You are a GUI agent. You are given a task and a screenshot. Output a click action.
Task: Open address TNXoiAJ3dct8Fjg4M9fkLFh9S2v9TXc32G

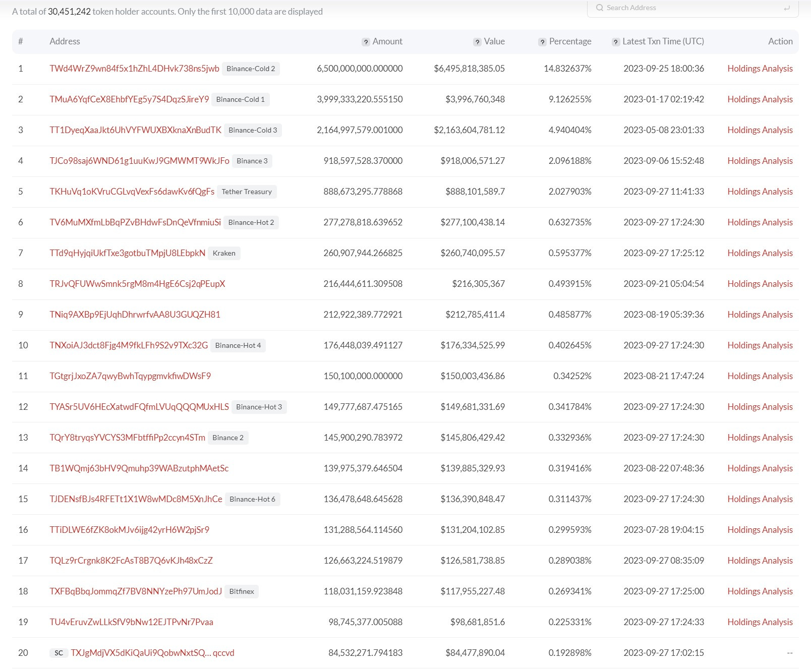[129, 345]
